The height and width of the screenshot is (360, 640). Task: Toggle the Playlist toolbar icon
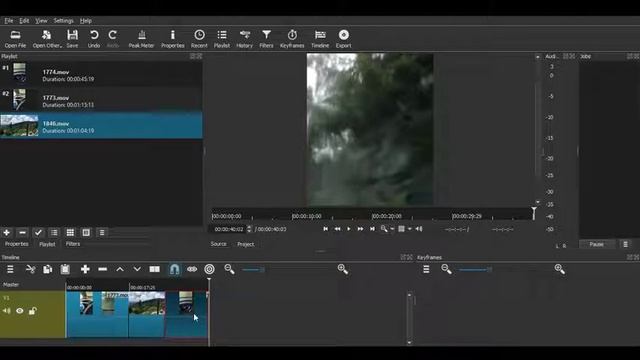(222, 39)
